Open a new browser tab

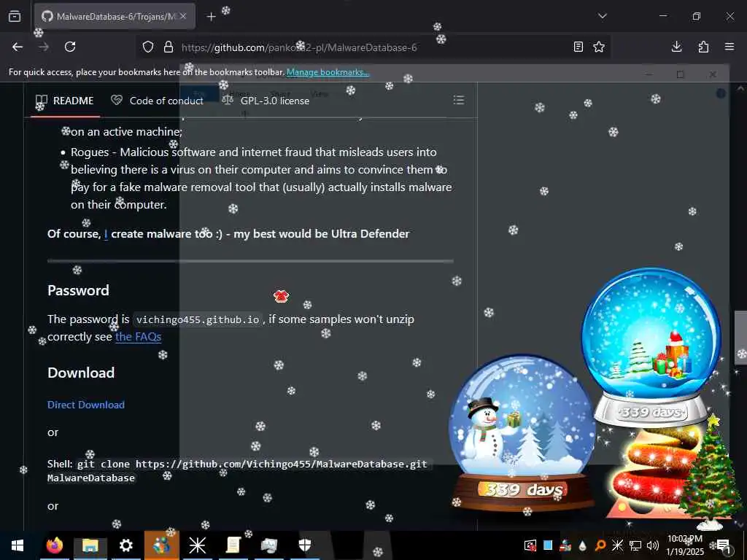tap(211, 17)
